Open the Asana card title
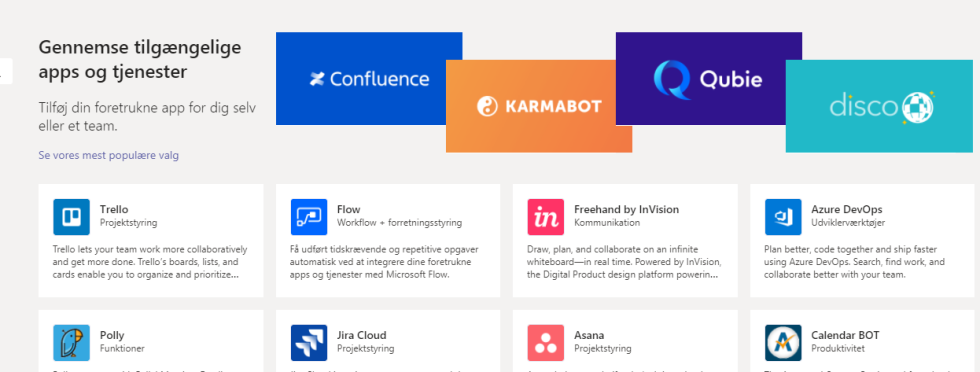 (x=589, y=335)
